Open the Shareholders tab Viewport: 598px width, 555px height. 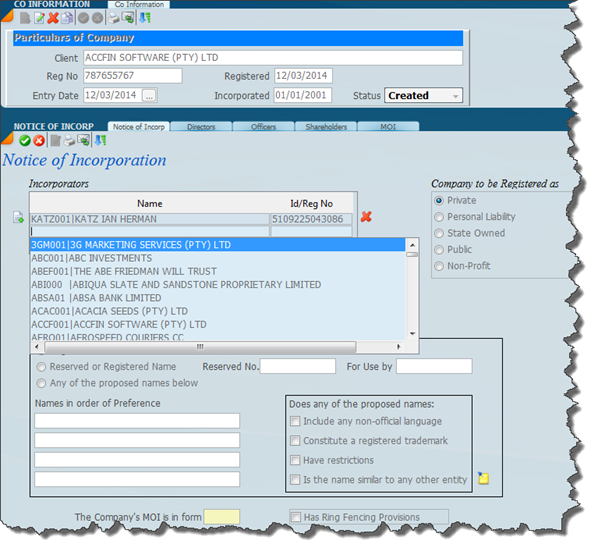(x=326, y=127)
